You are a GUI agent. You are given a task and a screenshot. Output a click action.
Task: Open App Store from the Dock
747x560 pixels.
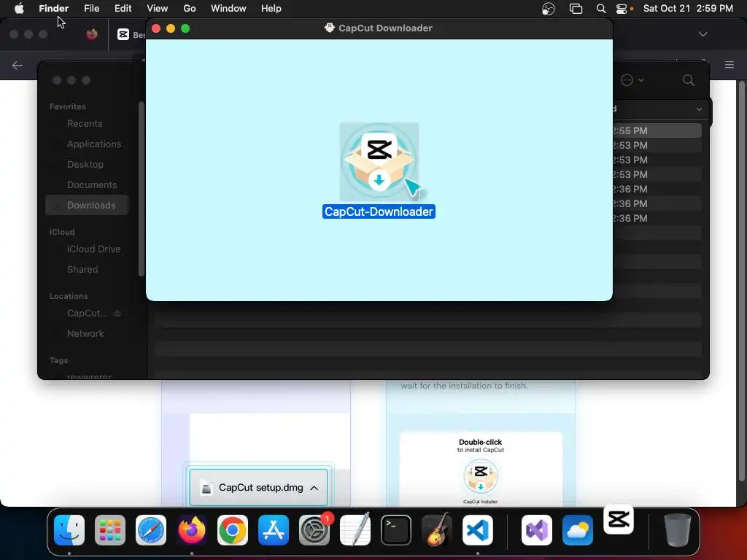tap(274, 530)
